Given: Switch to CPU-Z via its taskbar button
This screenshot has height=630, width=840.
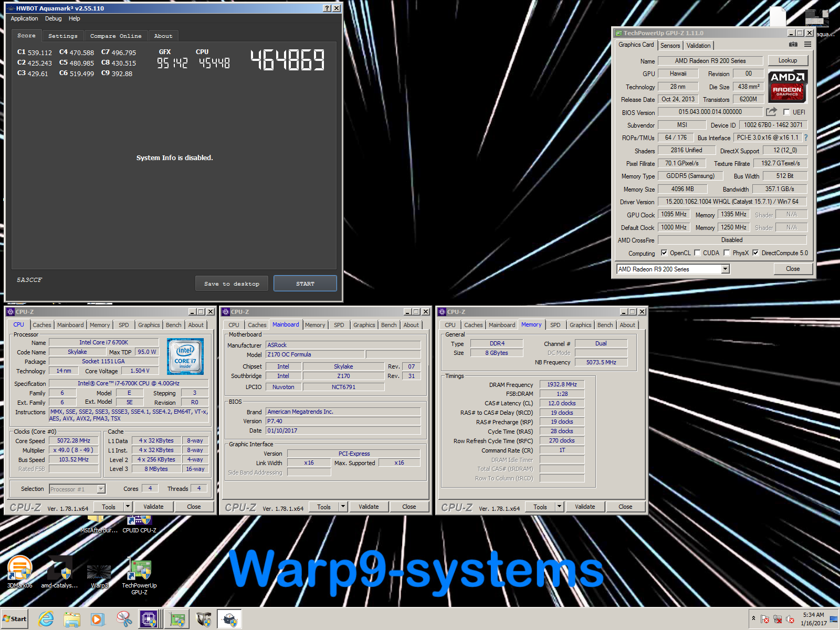Looking at the screenshot, I should 149,619.
